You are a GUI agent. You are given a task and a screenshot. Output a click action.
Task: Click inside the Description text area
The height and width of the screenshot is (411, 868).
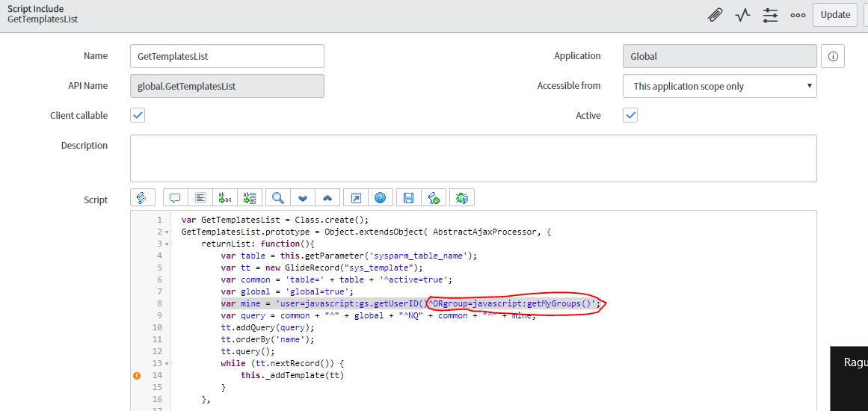(473, 158)
